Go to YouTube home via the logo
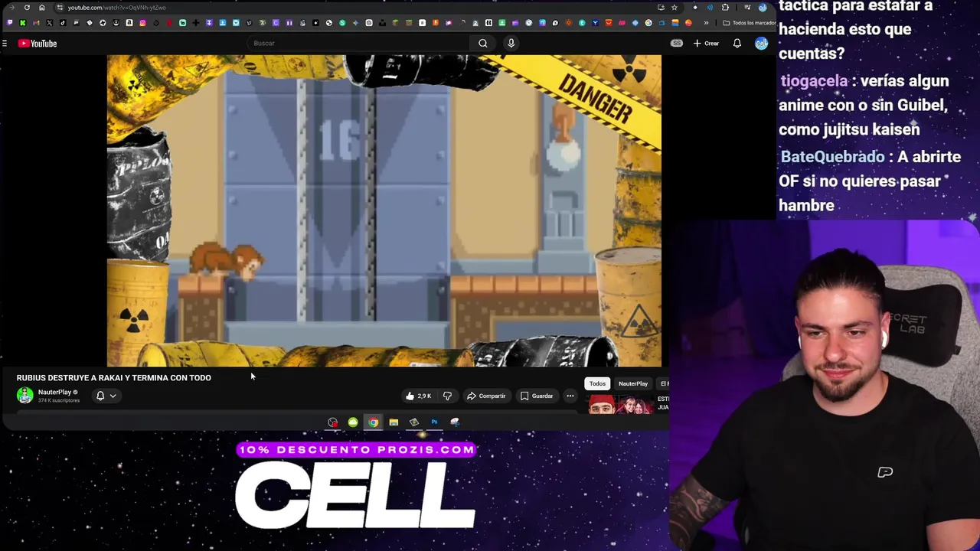Viewport: 980px width, 551px height. coord(38,44)
